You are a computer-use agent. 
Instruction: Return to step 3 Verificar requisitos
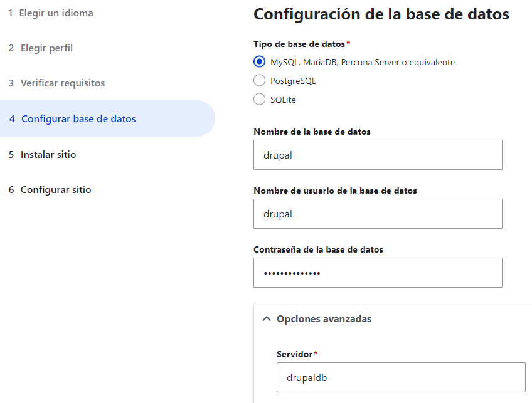click(56, 83)
